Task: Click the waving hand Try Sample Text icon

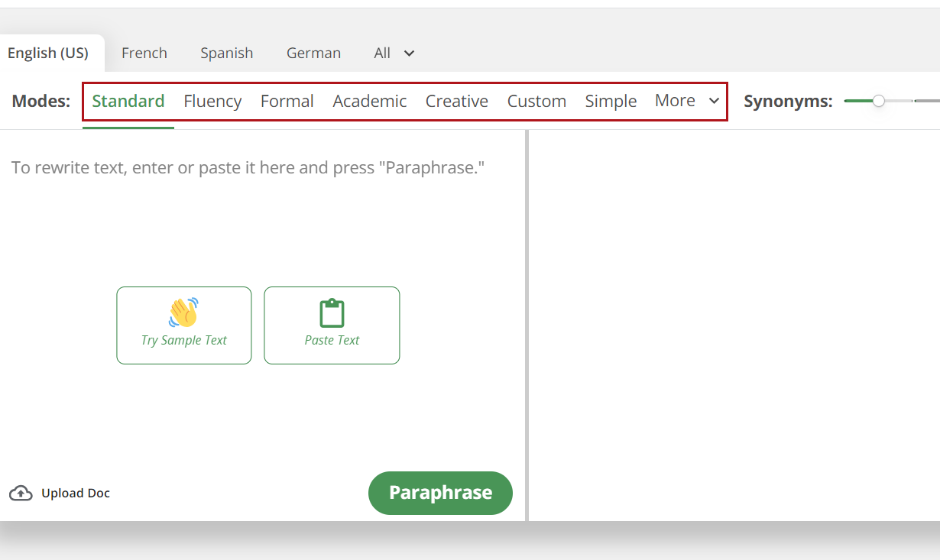Action: pos(183,313)
